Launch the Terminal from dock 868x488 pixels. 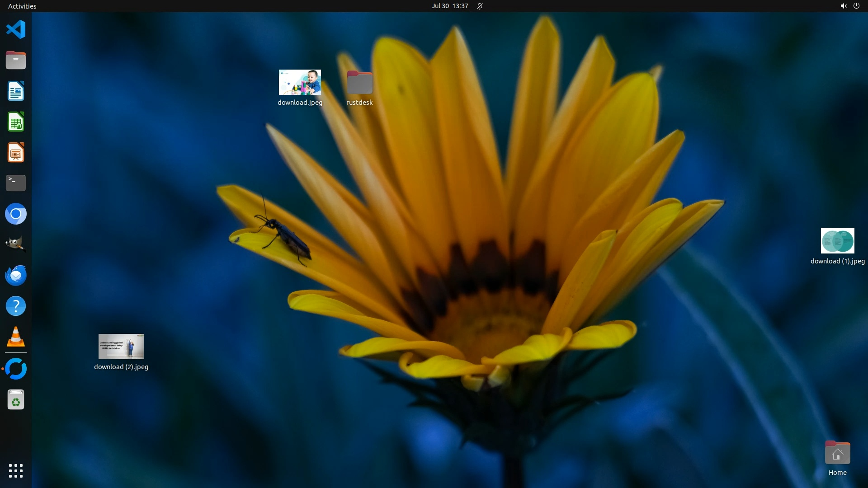point(16,183)
